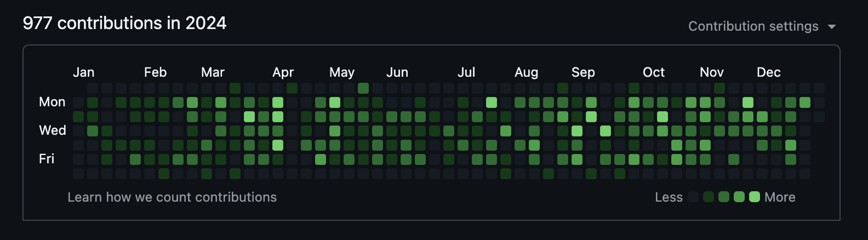Click the caret arrow beside Contribution settings
Viewport: 868px width, 240px height.
[x=832, y=27]
